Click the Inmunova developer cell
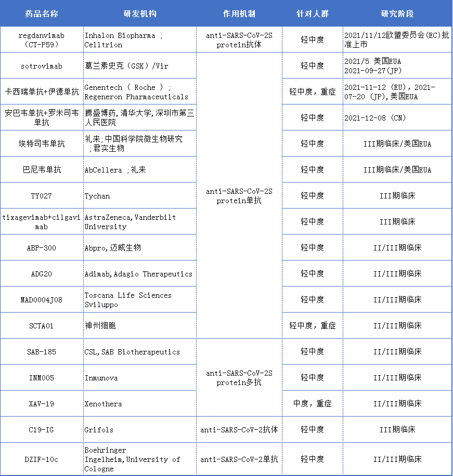 click(140, 378)
